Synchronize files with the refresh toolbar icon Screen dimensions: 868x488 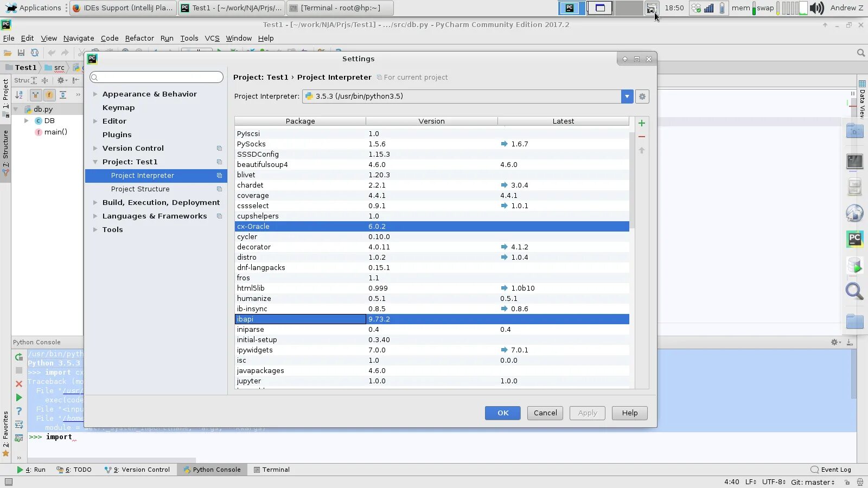pyautogui.click(x=35, y=53)
